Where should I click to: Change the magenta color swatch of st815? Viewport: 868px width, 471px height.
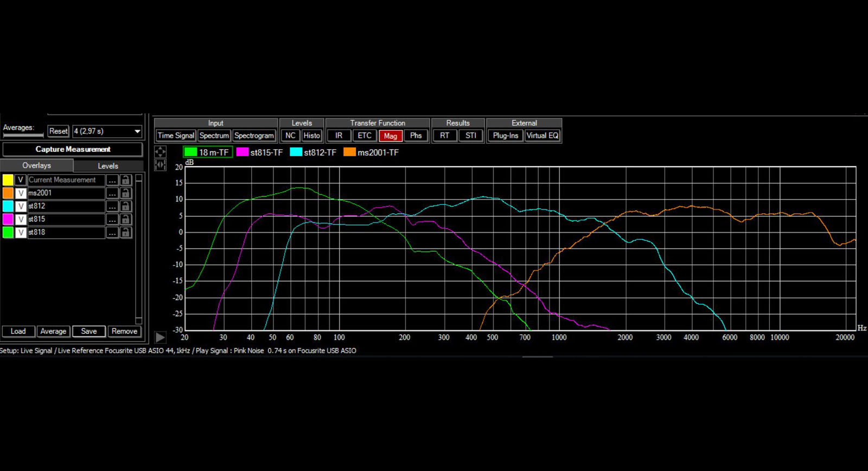8,219
